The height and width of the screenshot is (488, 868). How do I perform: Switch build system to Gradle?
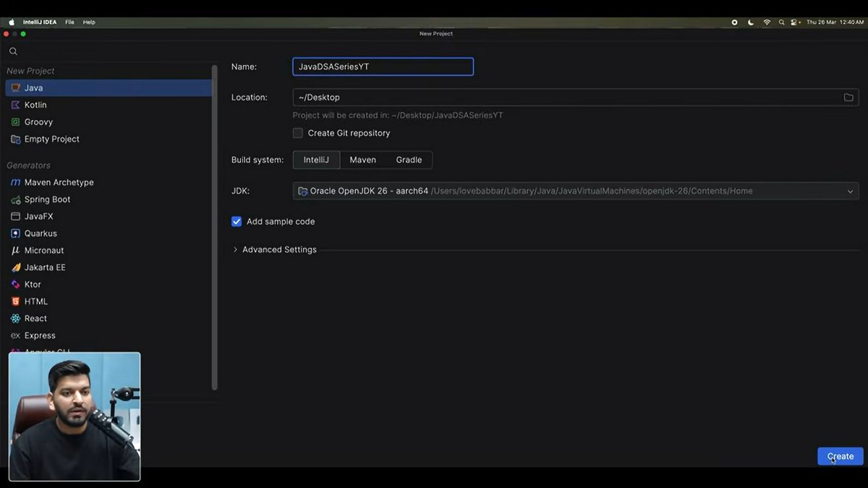(409, 160)
